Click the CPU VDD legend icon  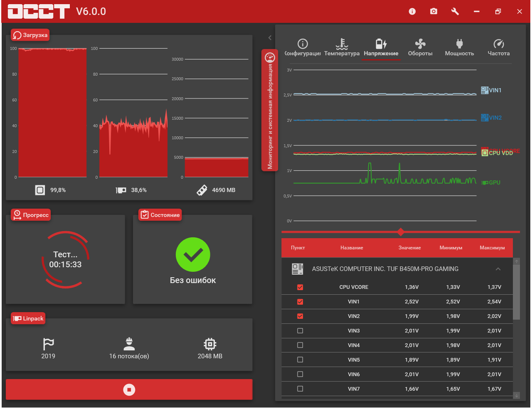(485, 153)
